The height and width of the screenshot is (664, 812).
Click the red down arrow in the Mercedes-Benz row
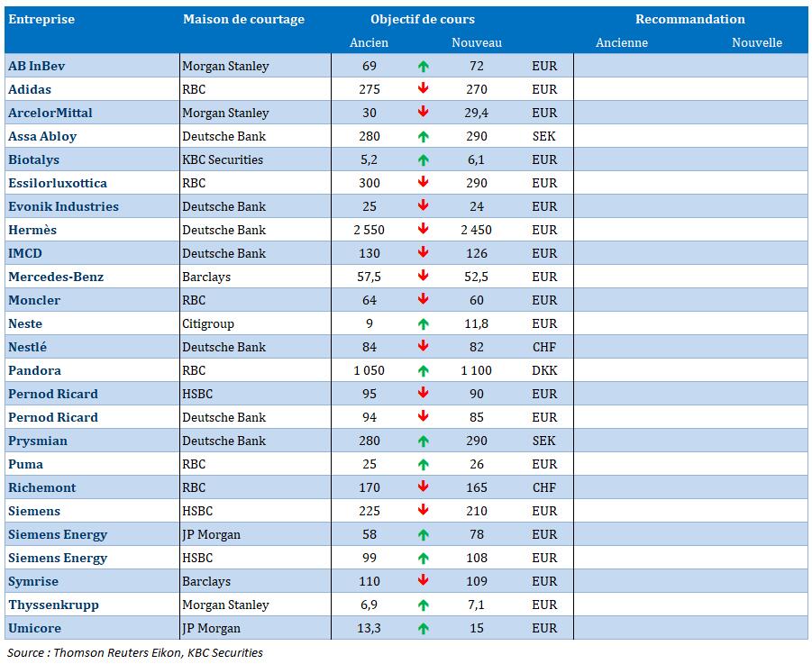point(423,277)
